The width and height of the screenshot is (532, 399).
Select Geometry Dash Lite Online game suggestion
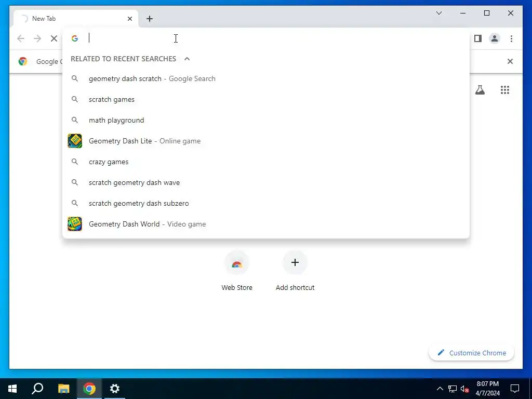pos(266,141)
